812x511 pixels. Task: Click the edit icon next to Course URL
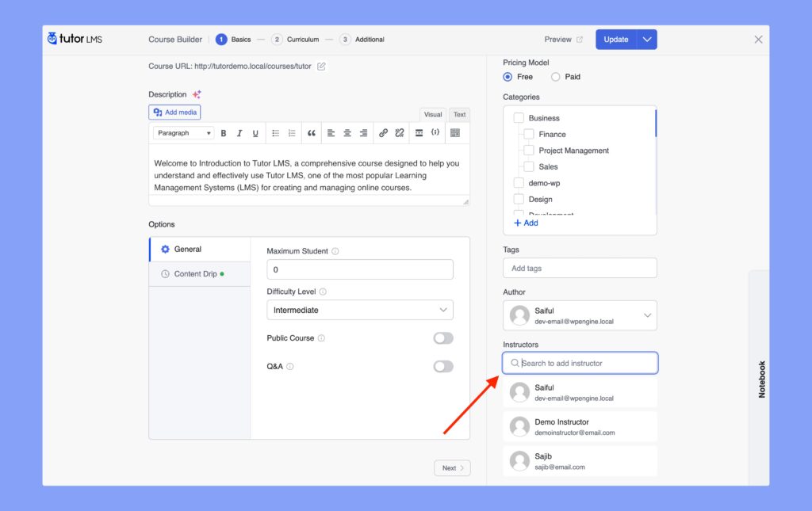[x=321, y=67]
